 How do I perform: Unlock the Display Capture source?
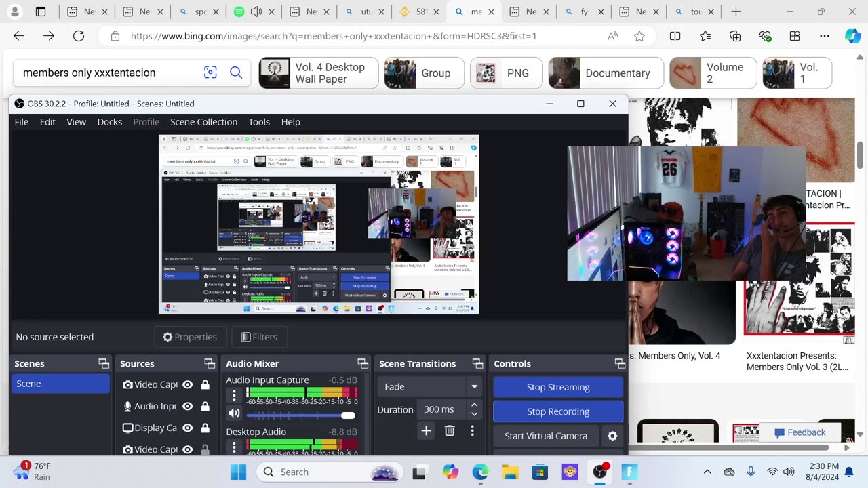click(x=205, y=428)
